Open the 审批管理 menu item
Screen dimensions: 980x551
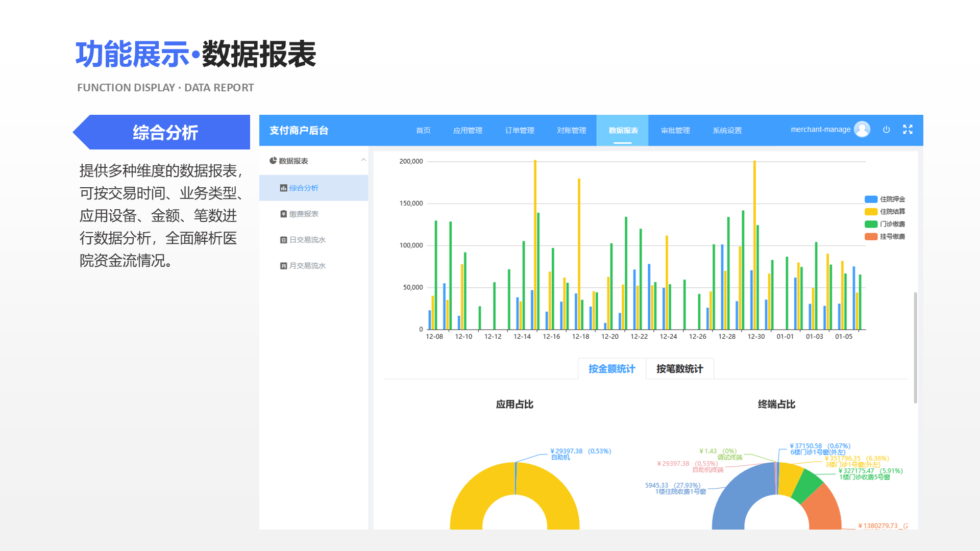click(674, 130)
